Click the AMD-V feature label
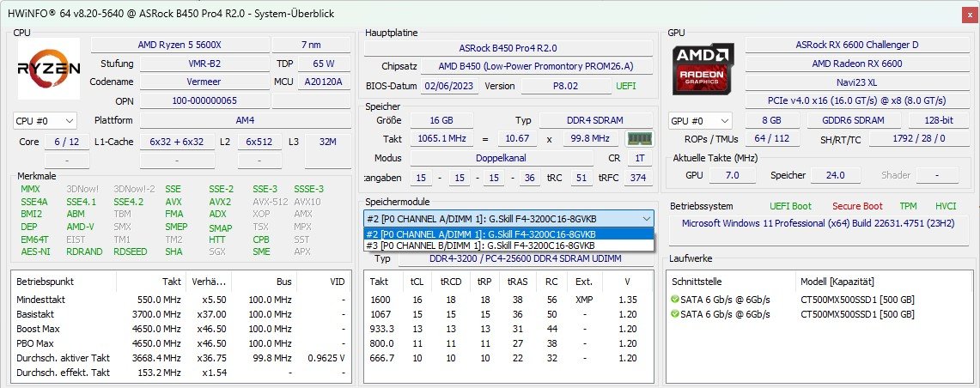Viewport: 980px width, 388px height. coord(80,227)
